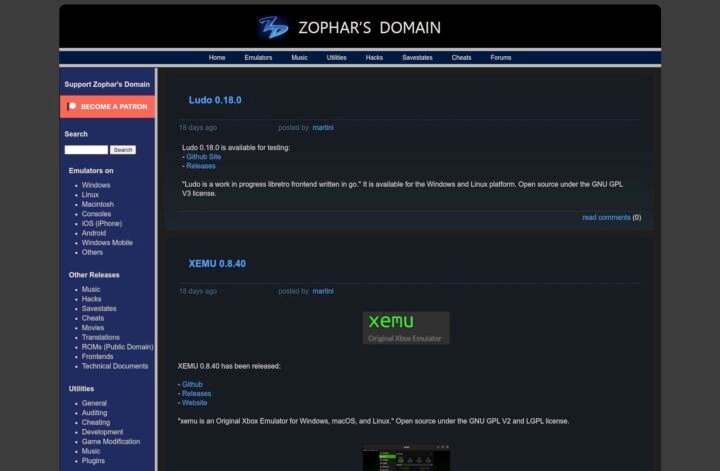Open Github Site link in Ludo post
The width and height of the screenshot is (720, 471).
click(203, 157)
